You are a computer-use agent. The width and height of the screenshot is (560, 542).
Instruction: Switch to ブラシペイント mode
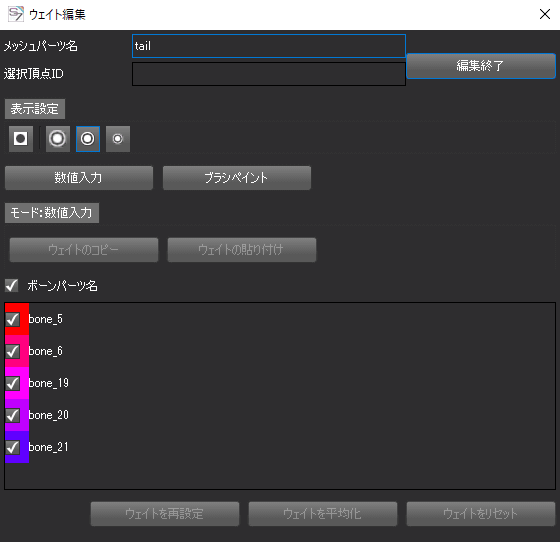(237, 178)
